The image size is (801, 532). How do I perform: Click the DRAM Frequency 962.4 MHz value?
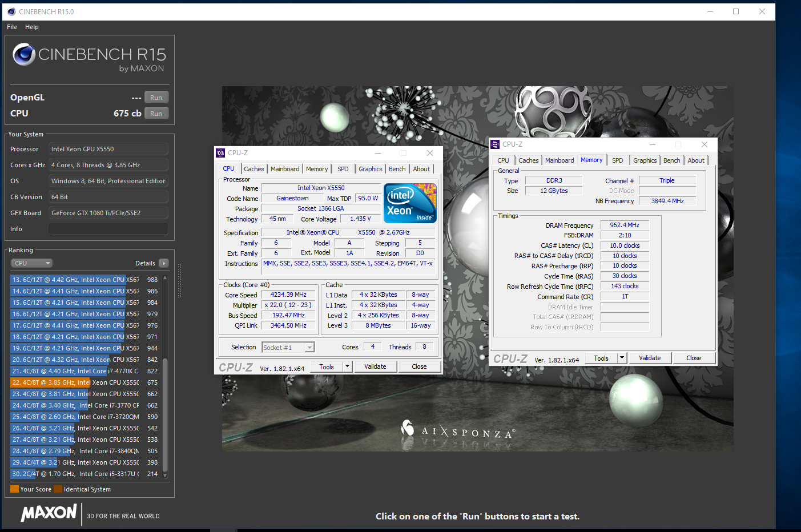click(625, 225)
